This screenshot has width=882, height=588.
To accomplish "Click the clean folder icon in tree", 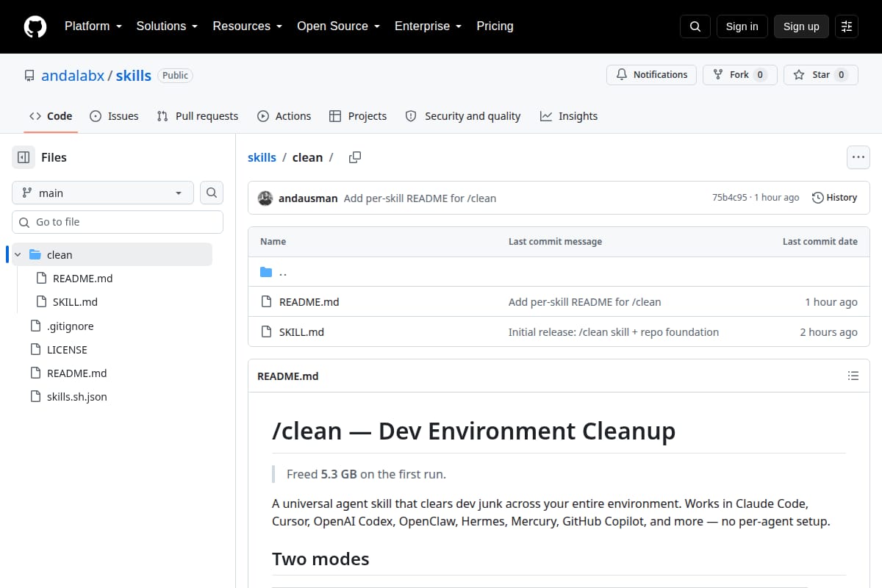I will point(35,254).
